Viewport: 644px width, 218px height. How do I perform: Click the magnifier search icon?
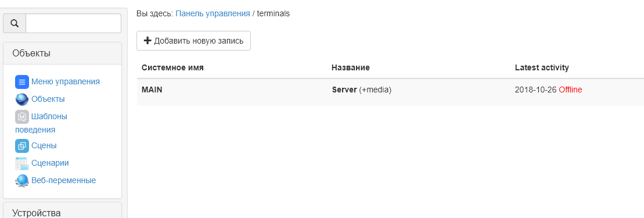15,23
